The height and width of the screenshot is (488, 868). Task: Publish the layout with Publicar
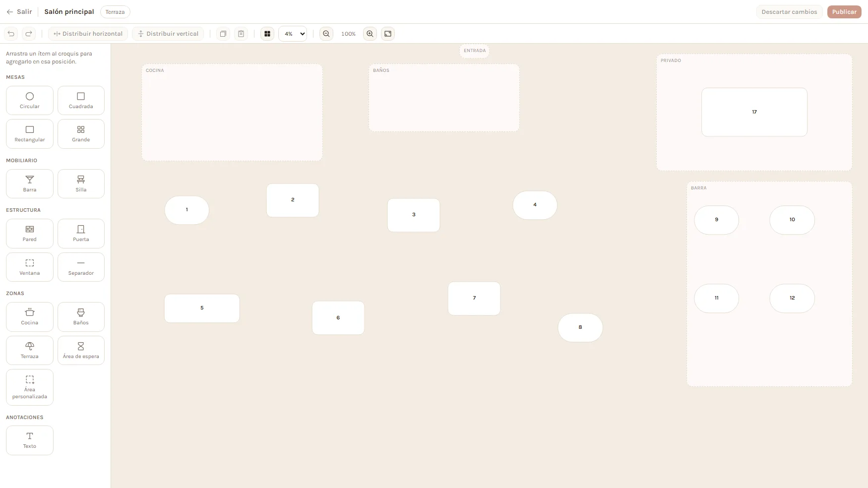coord(844,12)
